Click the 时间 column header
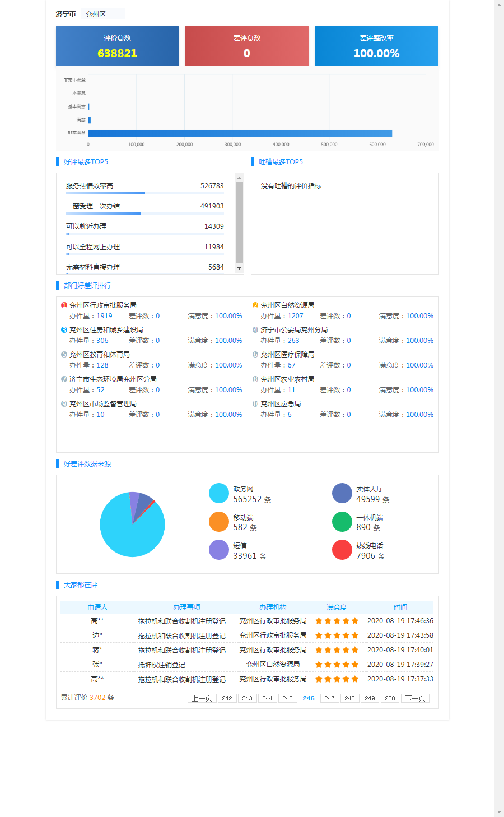Screen dimensions: 504x817 (400, 607)
